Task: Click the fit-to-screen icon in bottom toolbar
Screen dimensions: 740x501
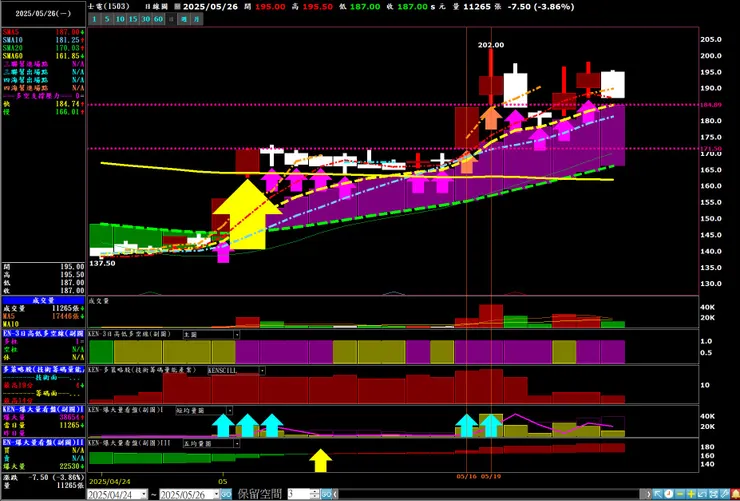Action: tap(713, 494)
